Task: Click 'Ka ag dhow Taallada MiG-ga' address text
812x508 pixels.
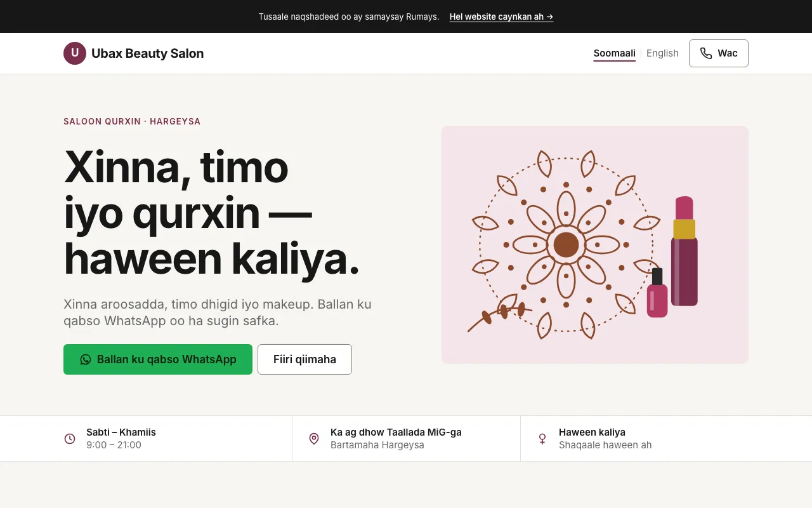Action: tap(396, 432)
